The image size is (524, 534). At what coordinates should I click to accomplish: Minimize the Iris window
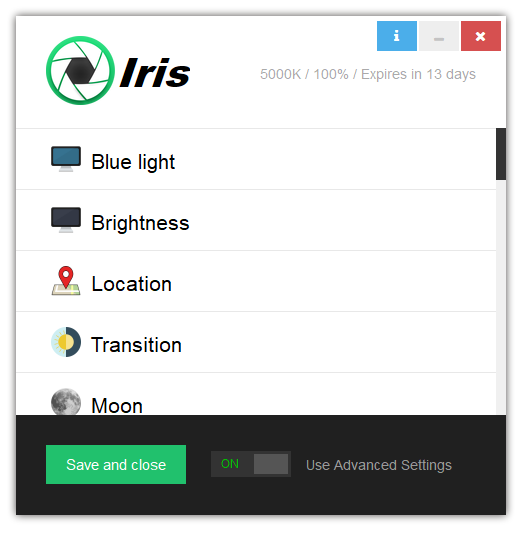click(439, 36)
